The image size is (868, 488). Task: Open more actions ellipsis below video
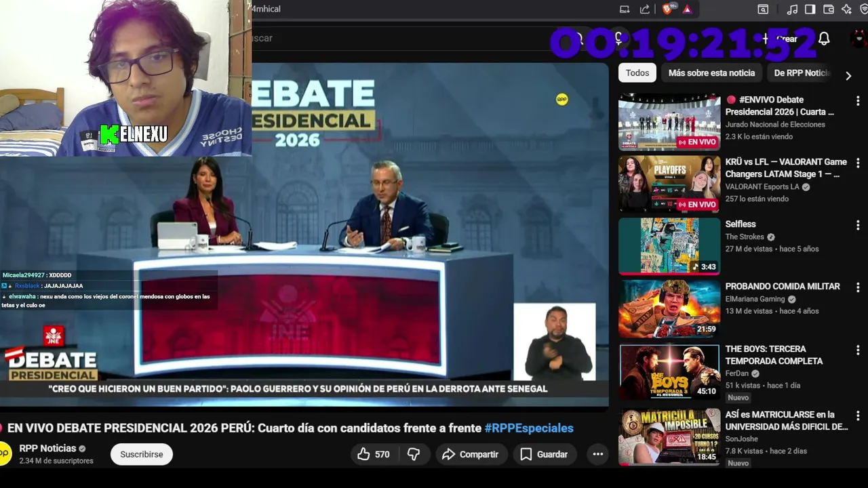[x=597, y=454]
